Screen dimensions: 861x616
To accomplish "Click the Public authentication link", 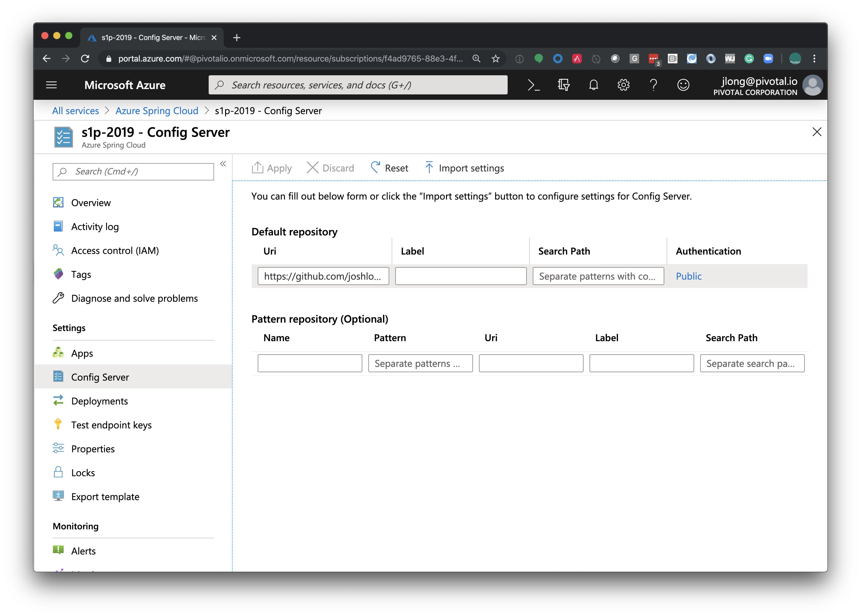I will click(688, 276).
